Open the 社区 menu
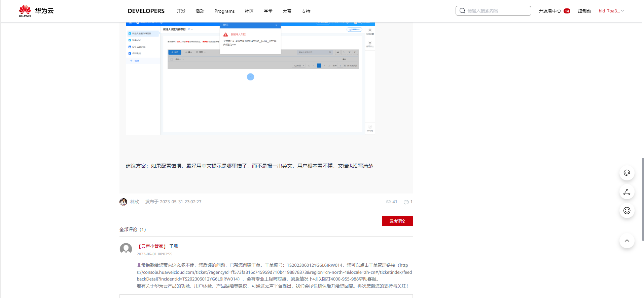 (x=249, y=11)
